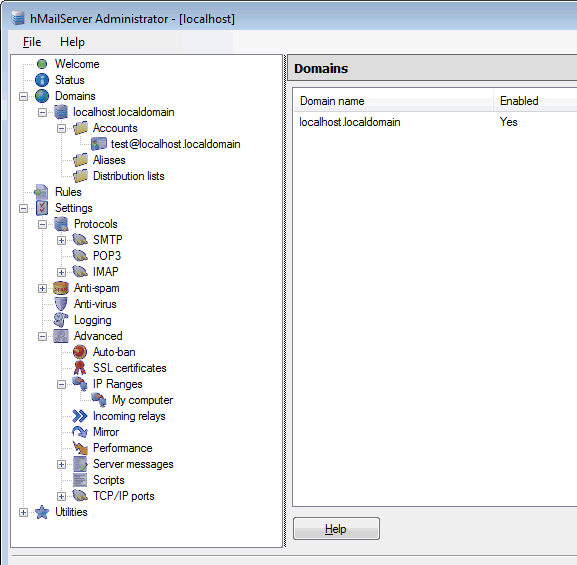Click the Anti-spam can icon

click(61, 288)
